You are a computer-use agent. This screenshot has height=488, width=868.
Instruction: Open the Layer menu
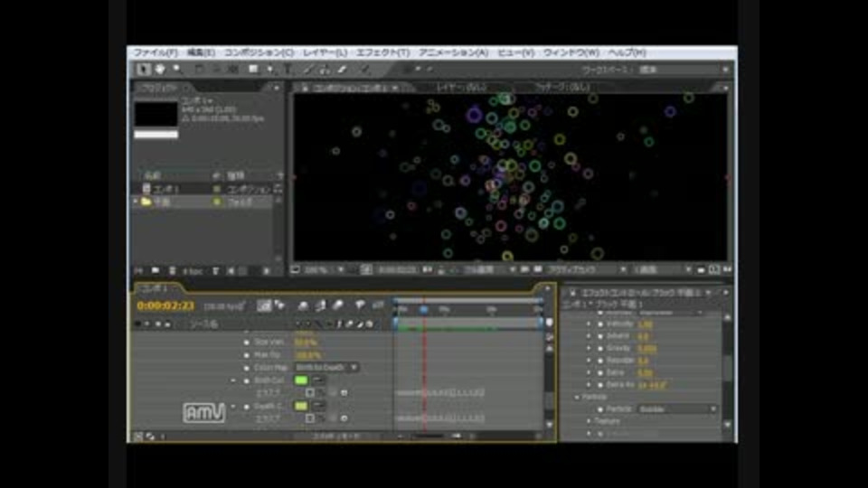(325, 52)
